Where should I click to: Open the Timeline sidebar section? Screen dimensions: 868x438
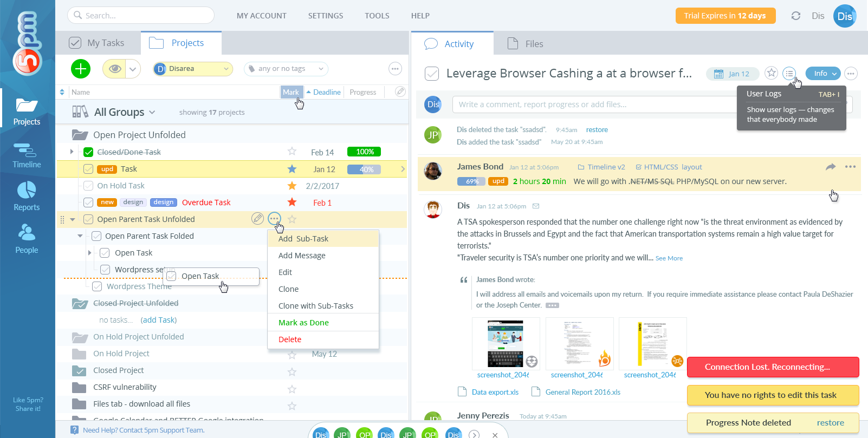(x=27, y=155)
